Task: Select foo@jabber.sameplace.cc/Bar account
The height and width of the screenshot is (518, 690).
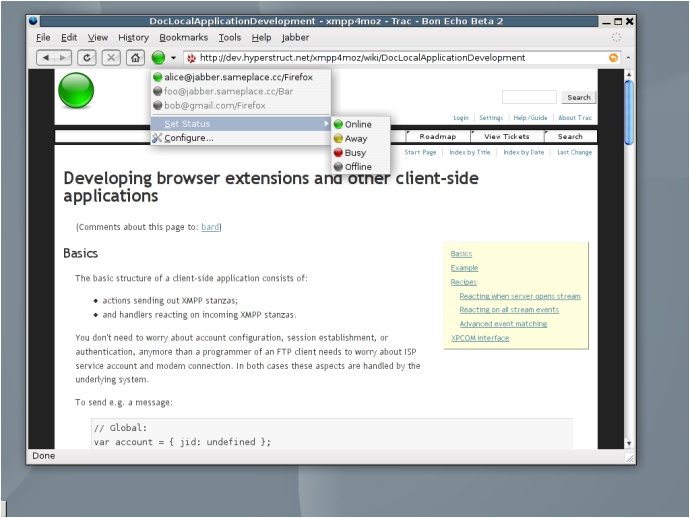Action: [240, 91]
